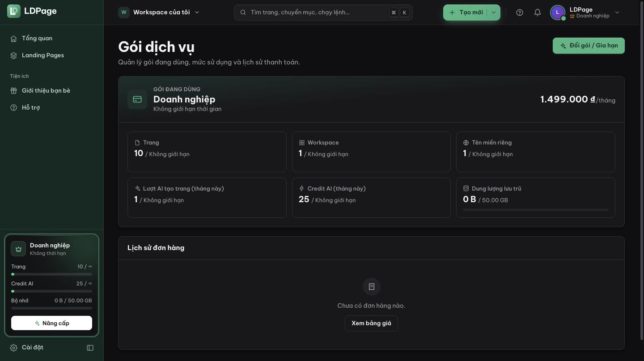Collapse sidebar using the panel icon
Screen dimensions: 644x361
(90, 348)
